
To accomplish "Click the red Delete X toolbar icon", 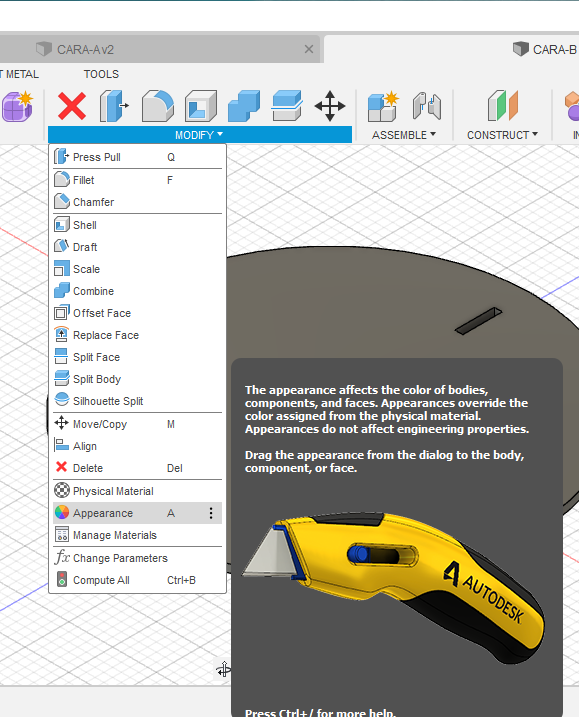I will click(x=72, y=106).
